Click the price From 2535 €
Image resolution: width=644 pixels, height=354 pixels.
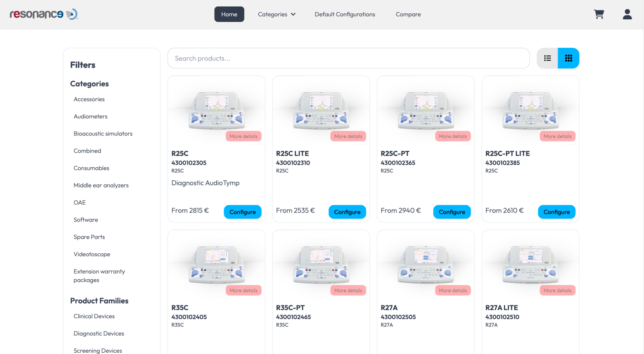pyautogui.click(x=295, y=211)
